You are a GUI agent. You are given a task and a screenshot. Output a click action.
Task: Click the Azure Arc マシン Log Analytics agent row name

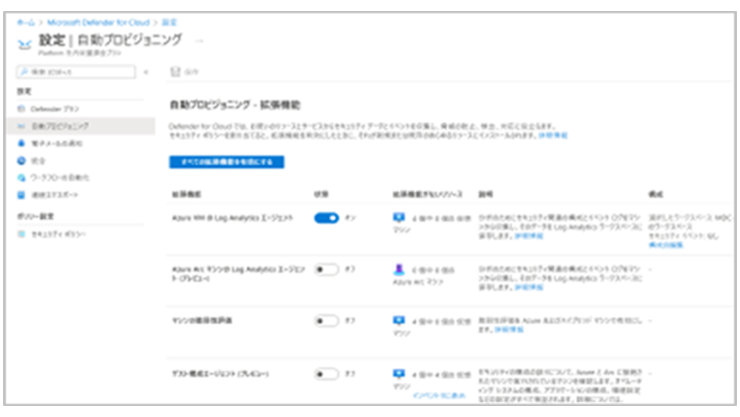(238, 274)
